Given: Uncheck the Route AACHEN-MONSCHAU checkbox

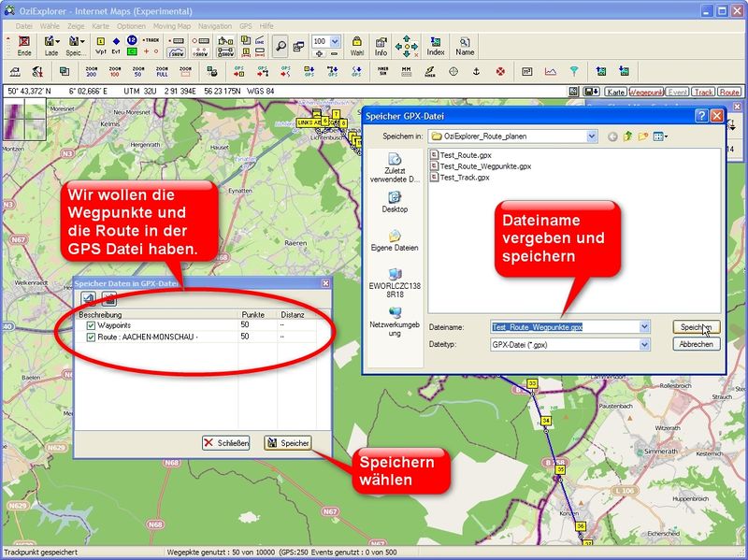Looking at the screenshot, I should [x=91, y=337].
